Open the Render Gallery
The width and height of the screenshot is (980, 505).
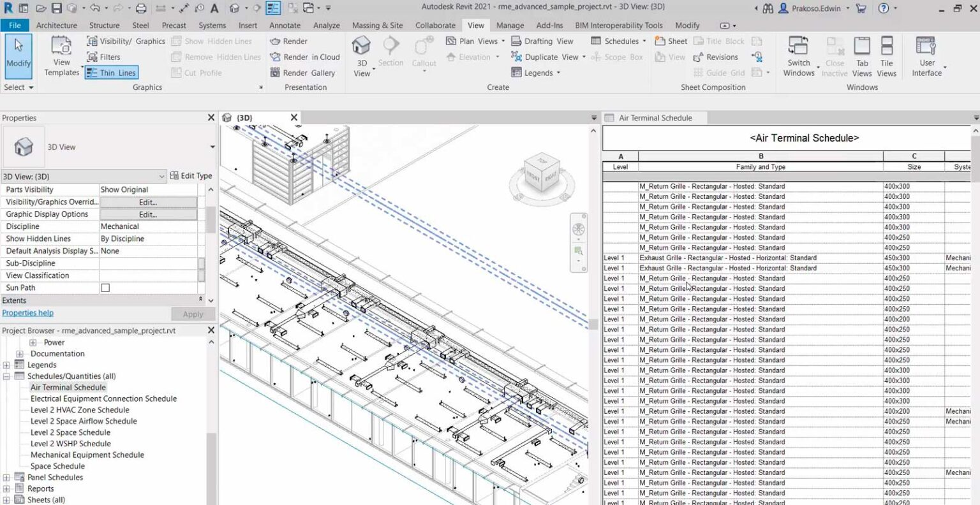(x=305, y=72)
